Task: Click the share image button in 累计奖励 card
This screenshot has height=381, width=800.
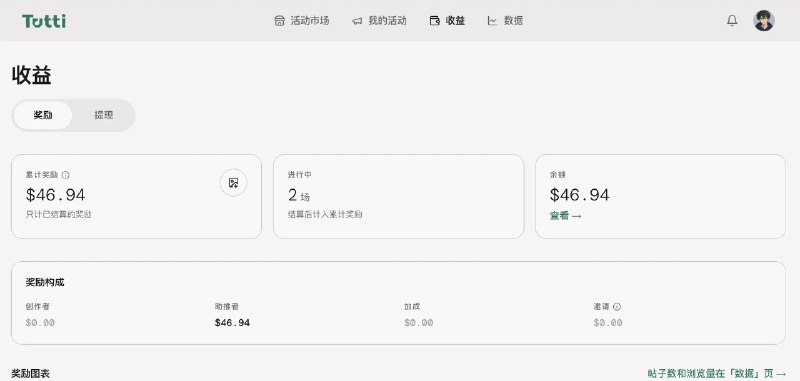Action: (234, 183)
